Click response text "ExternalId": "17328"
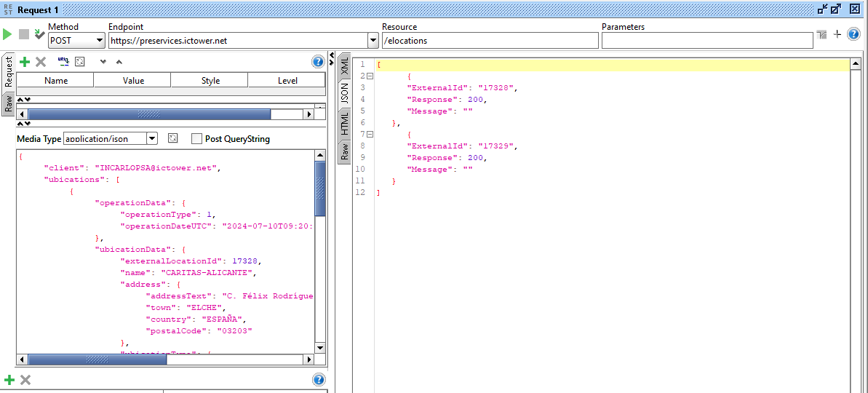 461,87
